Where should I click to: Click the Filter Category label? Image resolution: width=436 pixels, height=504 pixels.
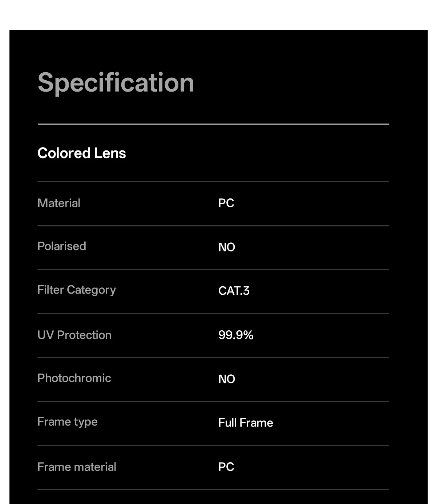pos(77,290)
